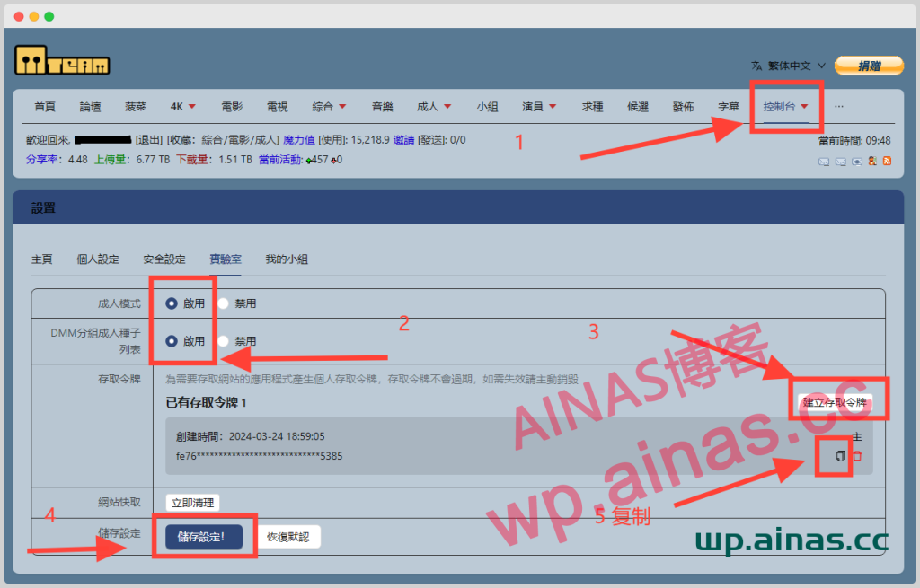Expand the 演員 navigation dropdown

click(x=539, y=107)
